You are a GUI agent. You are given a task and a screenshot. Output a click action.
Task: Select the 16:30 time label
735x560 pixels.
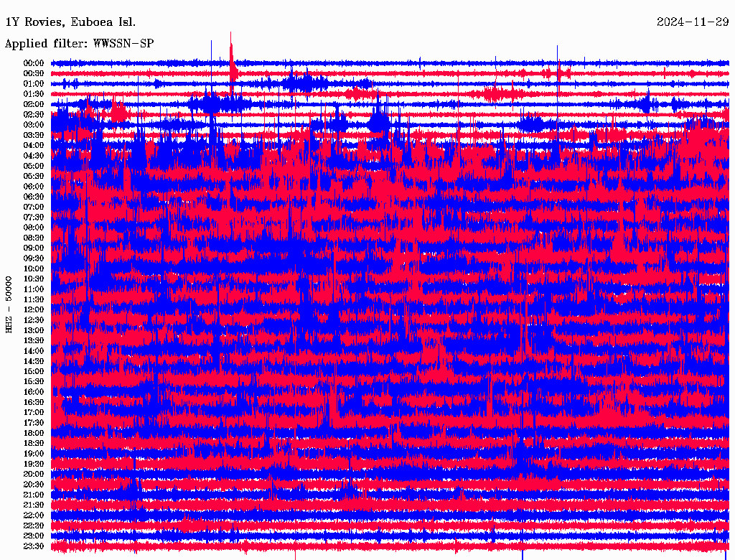point(33,403)
